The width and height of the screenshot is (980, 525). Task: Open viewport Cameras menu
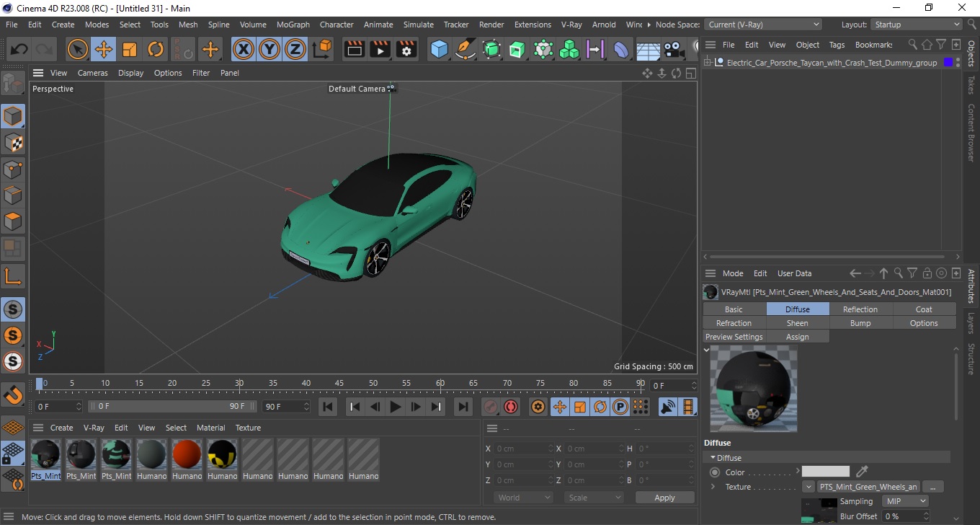pyautogui.click(x=93, y=73)
